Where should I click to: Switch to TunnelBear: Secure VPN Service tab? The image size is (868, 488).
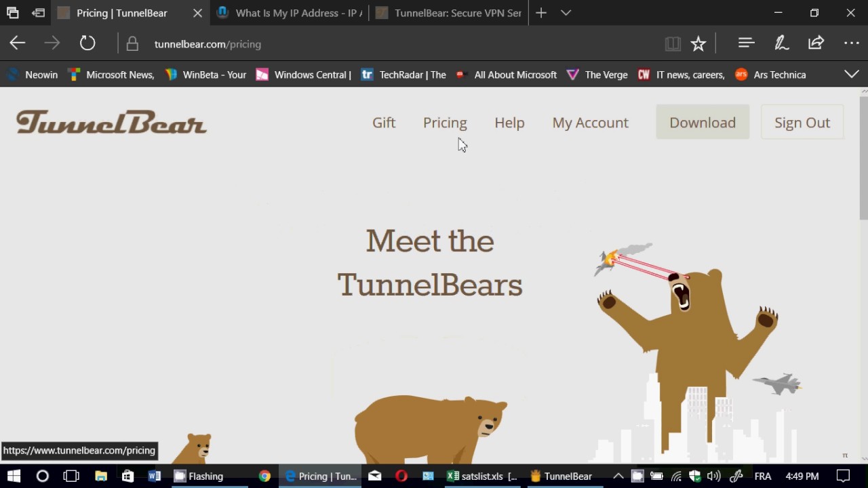[449, 13]
